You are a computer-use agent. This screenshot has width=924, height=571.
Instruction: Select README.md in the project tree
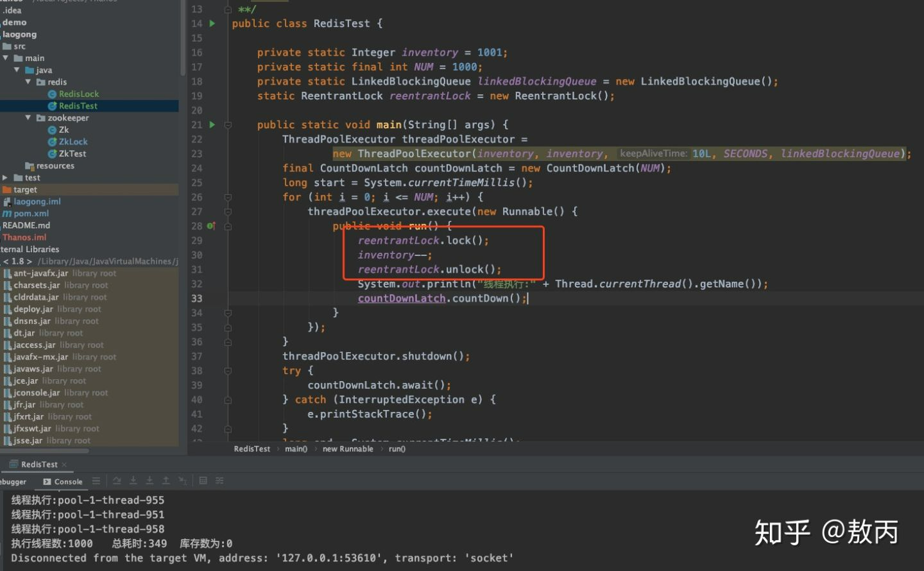26,226
